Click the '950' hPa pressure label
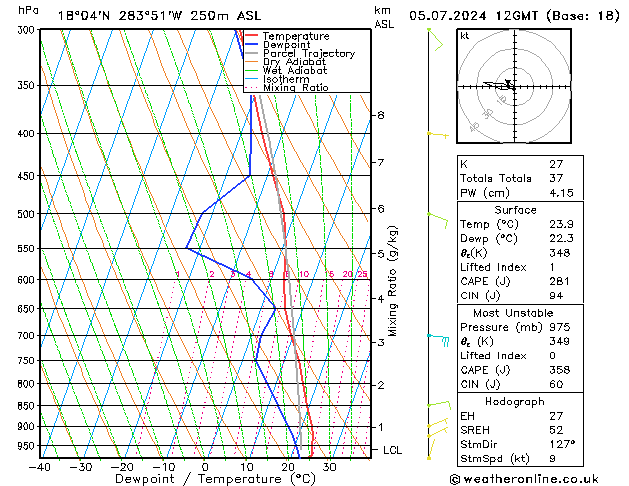 [28, 446]
